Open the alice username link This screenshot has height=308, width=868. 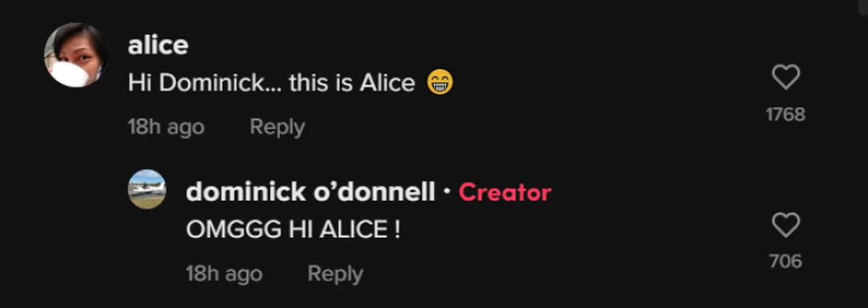158,45
